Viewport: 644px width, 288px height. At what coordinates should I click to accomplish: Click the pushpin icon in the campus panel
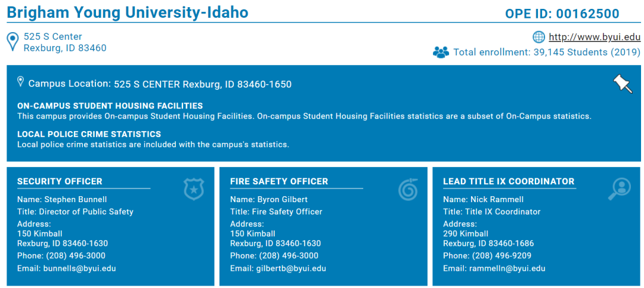pyautogui.click(x=623, y=83)
